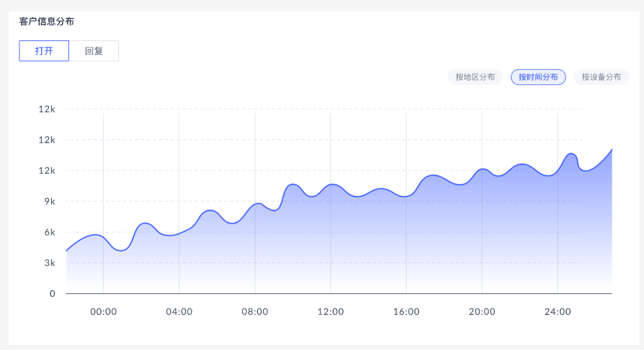Screen dimensions: 644x350
Task: Click the 3k y-axis label
Action: click(49, 263)
